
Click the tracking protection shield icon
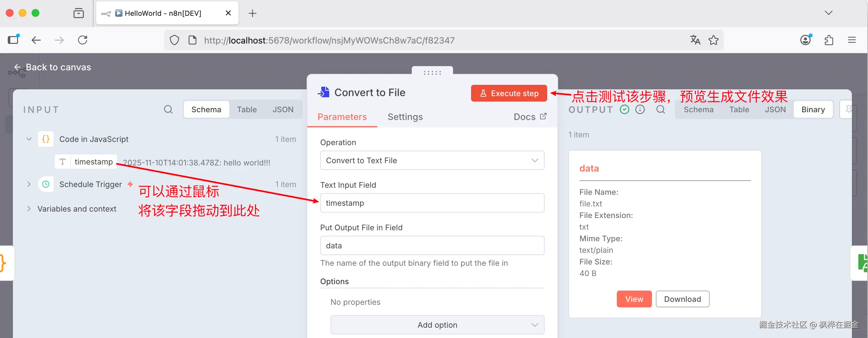click(x=174, y=40)
